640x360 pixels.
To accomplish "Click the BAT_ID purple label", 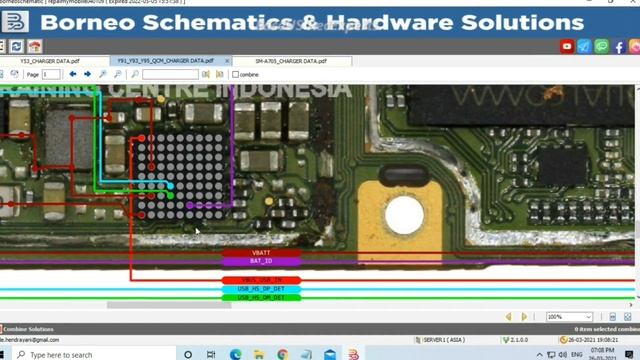I will click(x=261, y=261).
